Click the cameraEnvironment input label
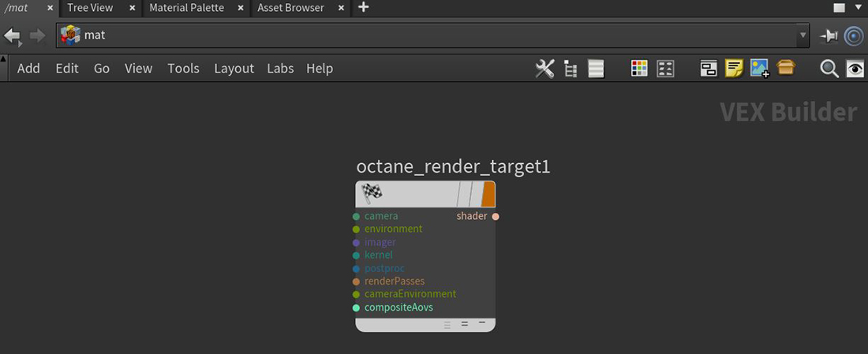Screen dimensions: 868x354 coord(410,294)
